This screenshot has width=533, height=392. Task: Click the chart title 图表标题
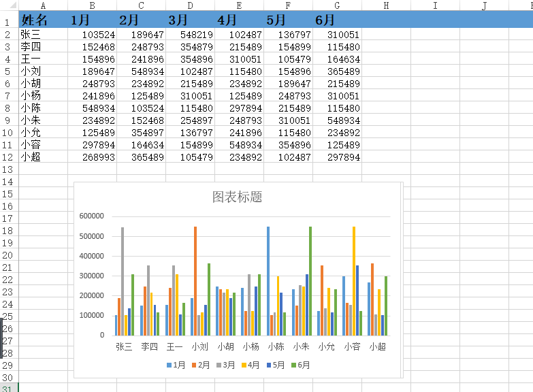pos(238,197)
